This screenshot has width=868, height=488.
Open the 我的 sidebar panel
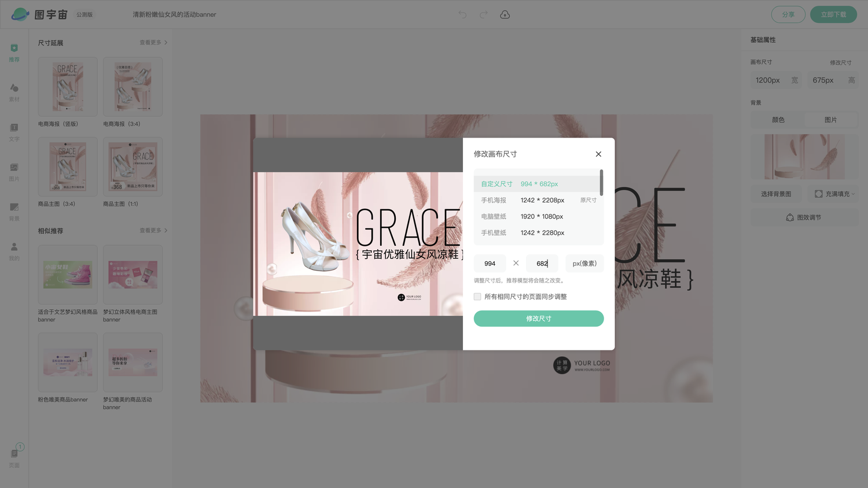(x=14, y=252)
